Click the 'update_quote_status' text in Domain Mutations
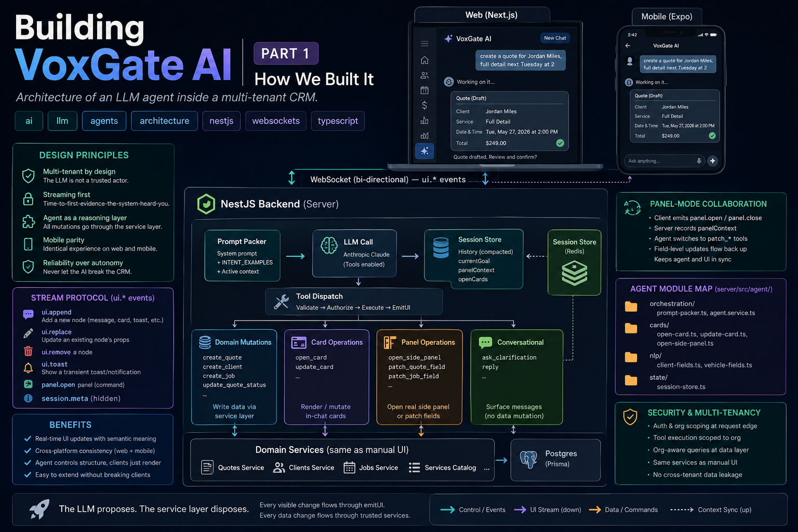The height and width of the screenshot is (532, 798). click(x=234, y=385)
